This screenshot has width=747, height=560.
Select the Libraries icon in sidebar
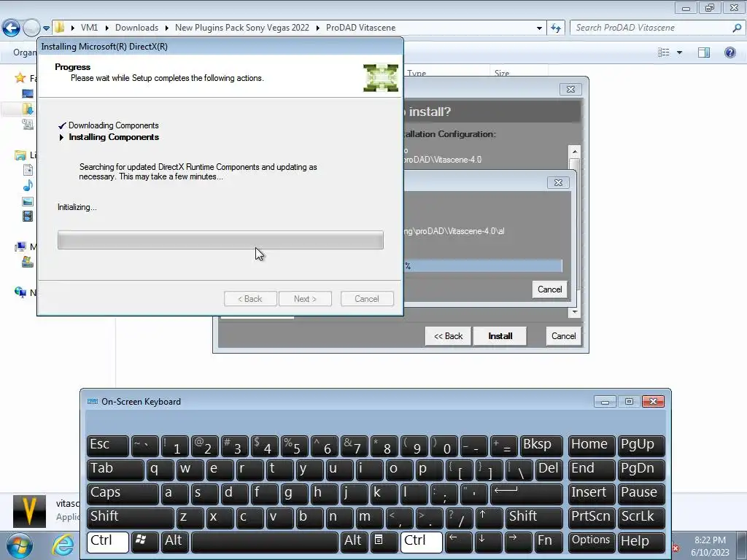coord(20,155)
